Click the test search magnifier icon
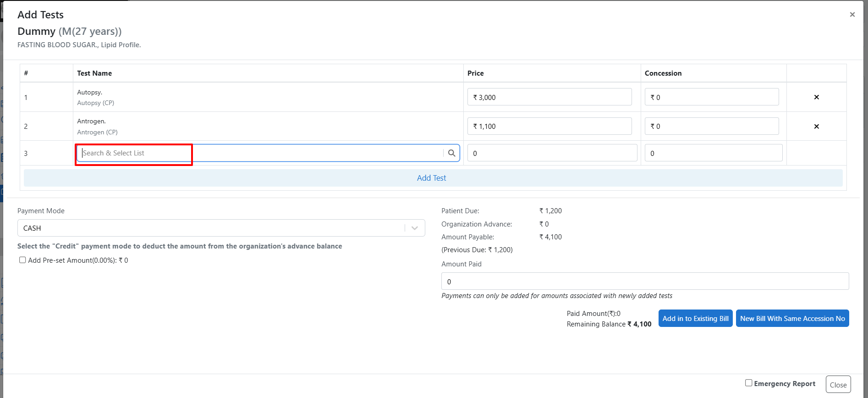 pos(451,153)
